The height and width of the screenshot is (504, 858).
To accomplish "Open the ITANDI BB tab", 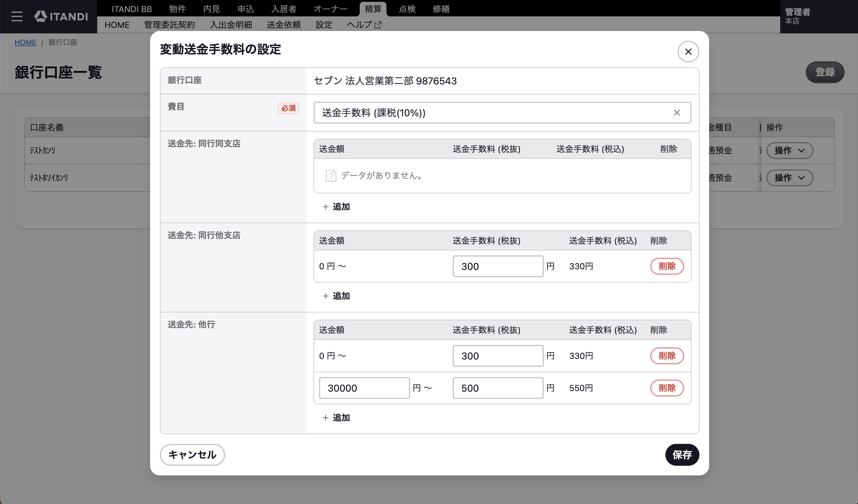I will click(132, 9).
